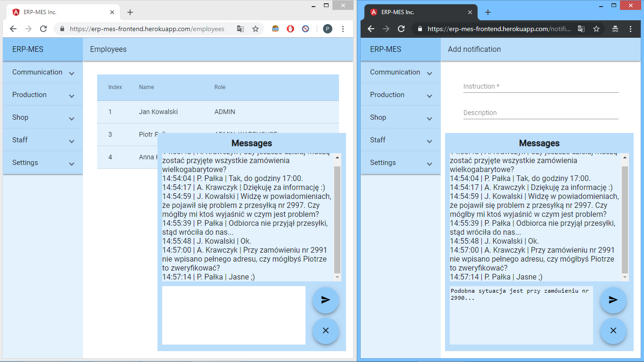644x362 pixels.
Task: Go back in the incognito browser window
Action: pos(371,29)
